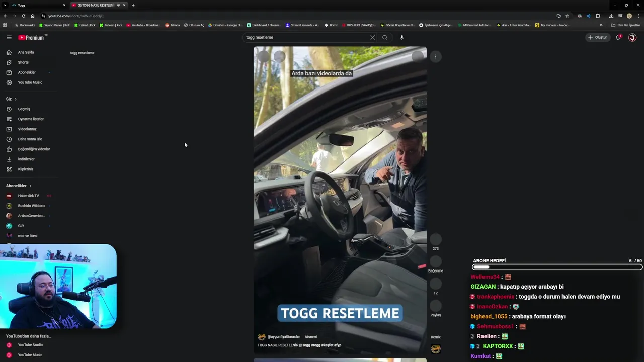The height and width of the screenshot is (362, 644).
Task: Open @uygunfiyatliaraclar channel
Action: (284, 337)
